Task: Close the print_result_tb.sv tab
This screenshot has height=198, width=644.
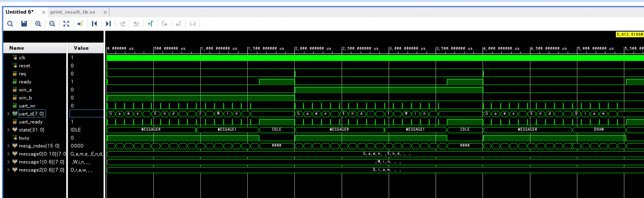Action: tap(105, 13)
